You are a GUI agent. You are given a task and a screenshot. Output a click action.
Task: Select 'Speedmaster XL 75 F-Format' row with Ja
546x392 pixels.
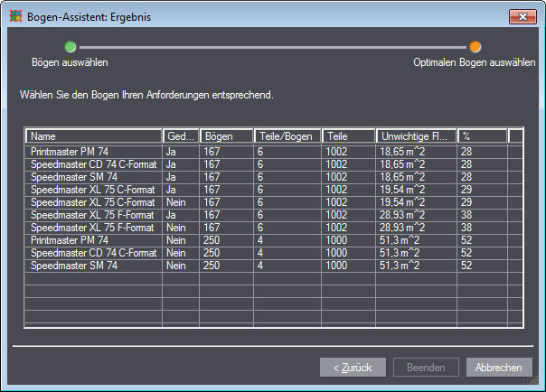click(x=274, y=215)
